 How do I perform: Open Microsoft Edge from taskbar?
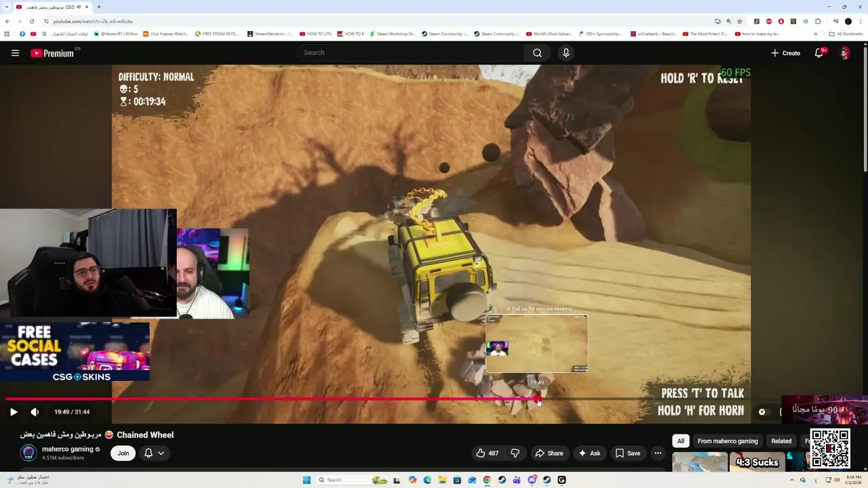(427, 480)
